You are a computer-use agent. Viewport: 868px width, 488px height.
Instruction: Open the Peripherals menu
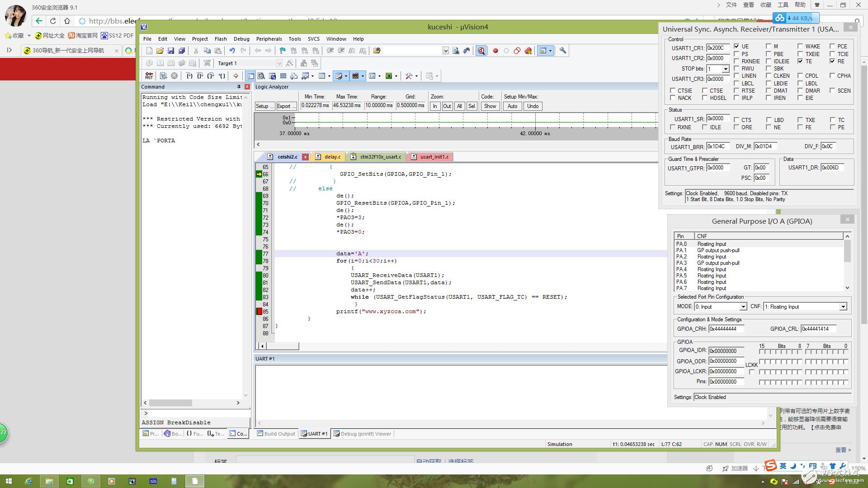click(269, 39)
